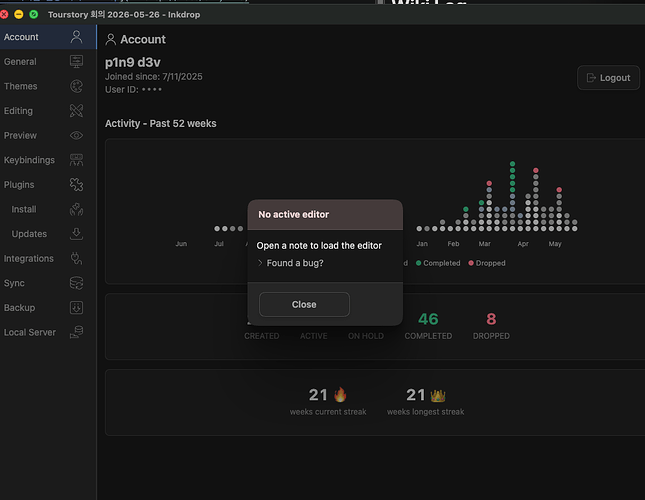Click the General monitor icon
645x500 pixels.
coord(76,61)
